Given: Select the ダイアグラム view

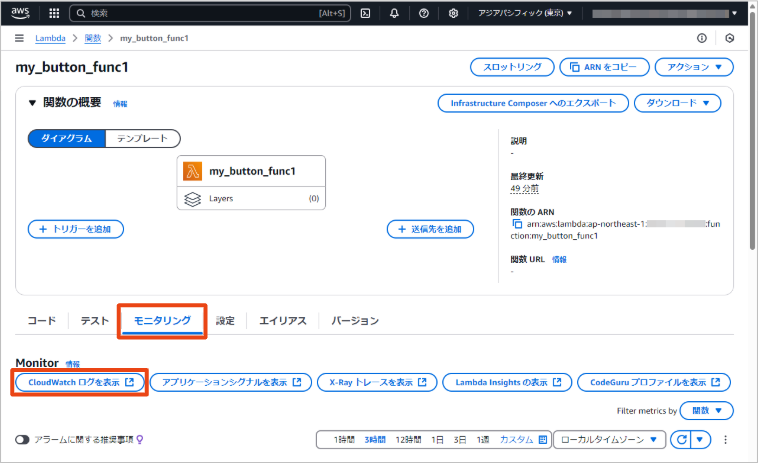Looking at the screenshot, I should [x=66, y=138].
